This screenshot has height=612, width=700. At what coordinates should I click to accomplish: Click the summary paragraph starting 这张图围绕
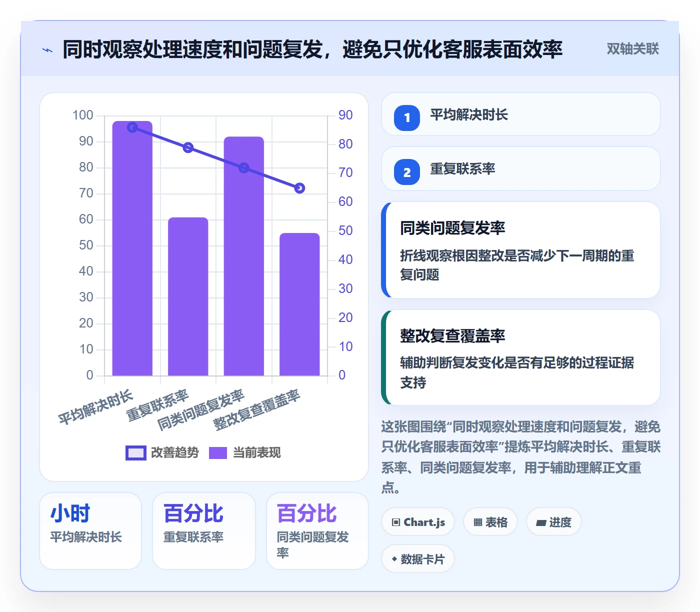pyautogui.click(x=521, y=457)
